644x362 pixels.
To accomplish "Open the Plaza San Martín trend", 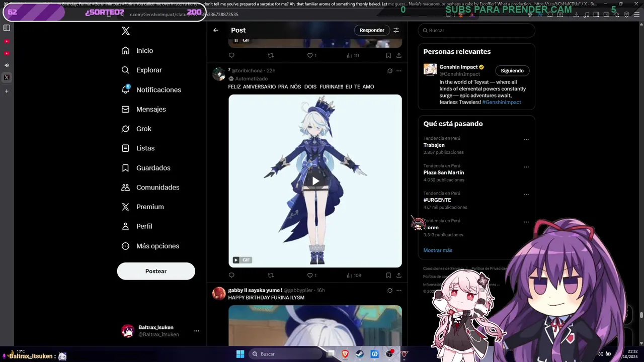I will [x=444, y=173].
